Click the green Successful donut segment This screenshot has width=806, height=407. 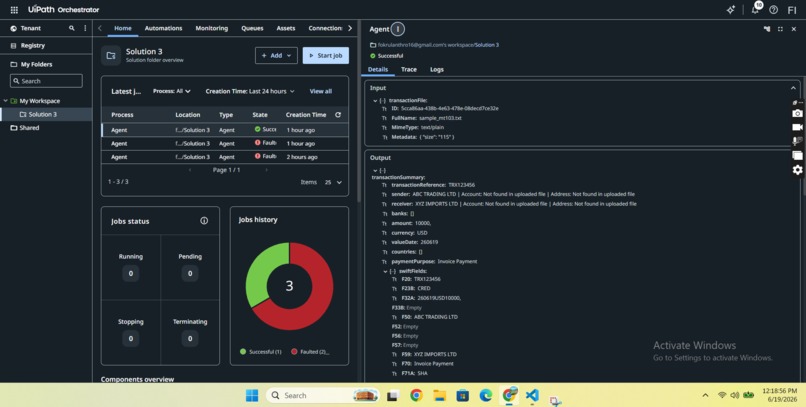click(x=260, y=273)
